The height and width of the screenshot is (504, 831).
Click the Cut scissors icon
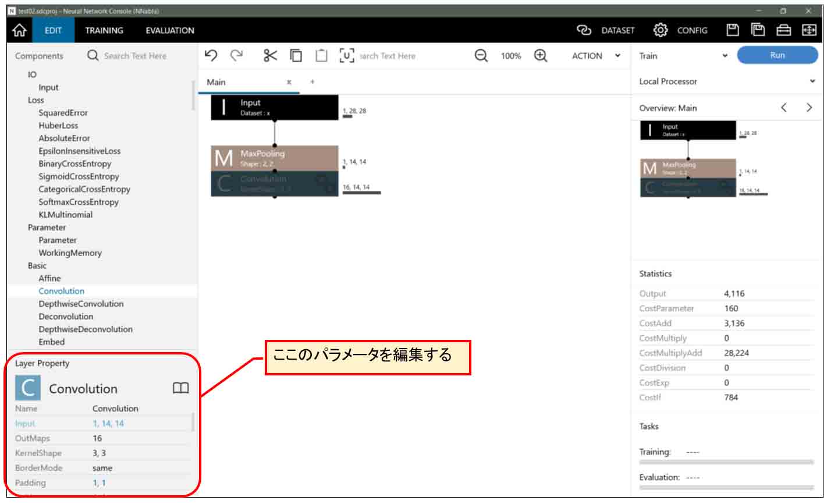tap(270, 55)
